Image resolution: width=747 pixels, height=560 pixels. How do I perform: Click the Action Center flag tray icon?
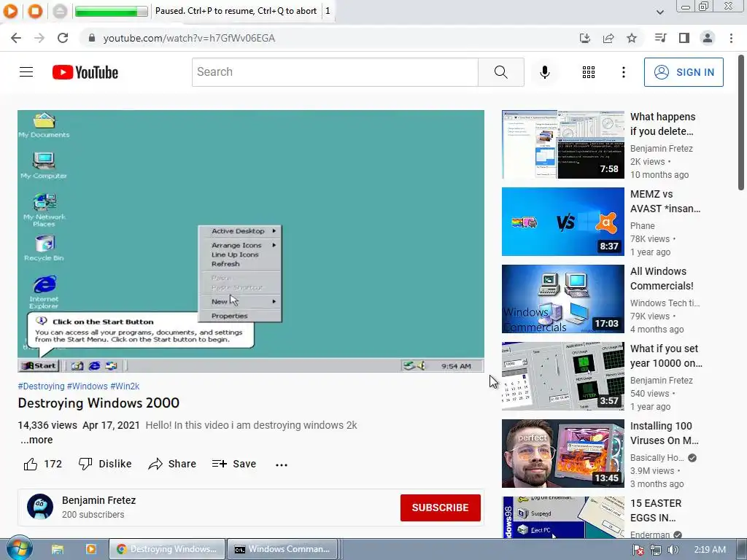638,550
